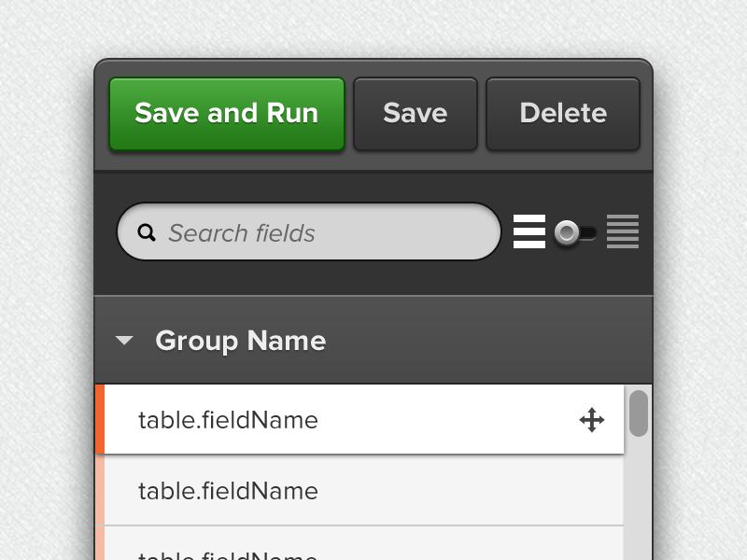Image resolution: width=747 pixels, height=560 pixels.
Task: Click the collapse triangle beside Group Name
Action: point(124,341)
